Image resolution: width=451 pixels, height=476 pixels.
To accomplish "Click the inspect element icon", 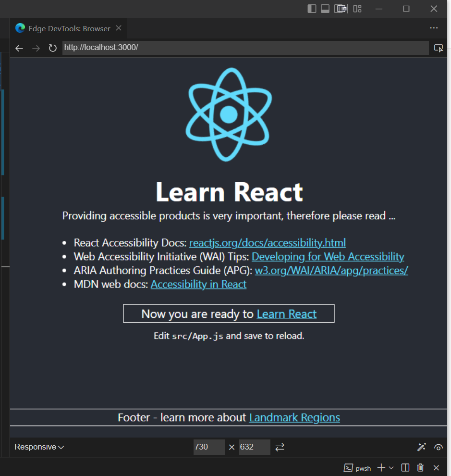I will 438,48.
